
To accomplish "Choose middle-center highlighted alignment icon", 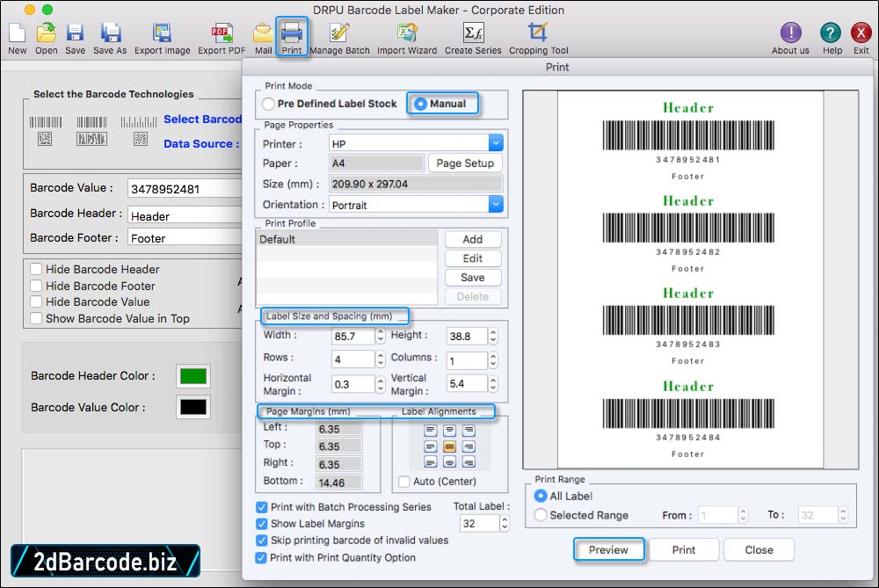I will coord(449,446).
